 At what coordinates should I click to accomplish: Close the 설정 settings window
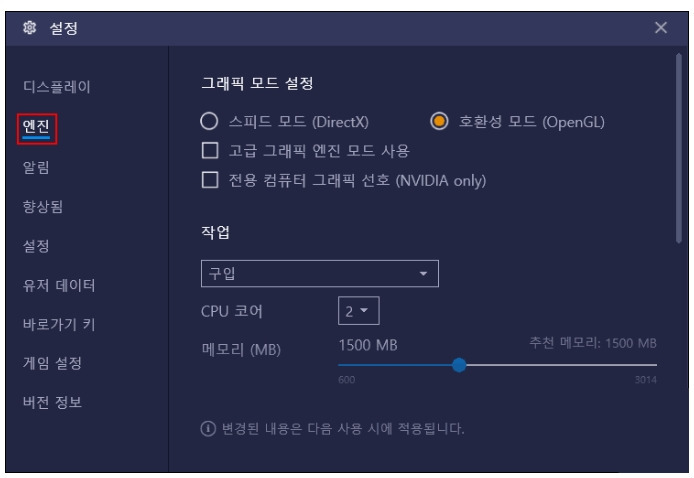point(661,27)
